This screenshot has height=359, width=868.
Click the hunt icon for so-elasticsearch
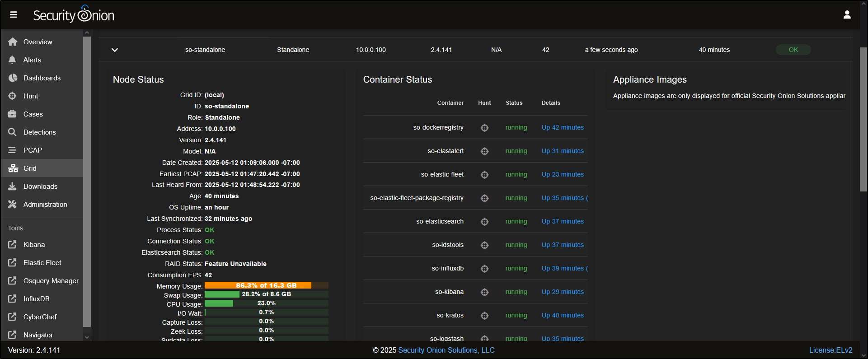pos(484,222)
